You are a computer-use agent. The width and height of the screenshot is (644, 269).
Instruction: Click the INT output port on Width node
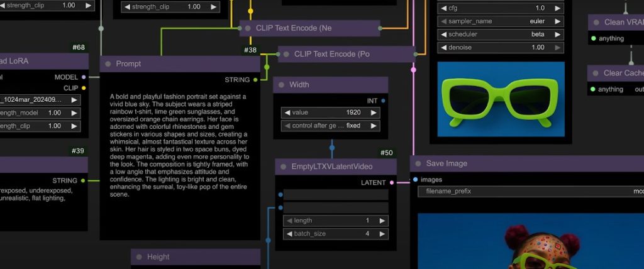pos(383,101)
